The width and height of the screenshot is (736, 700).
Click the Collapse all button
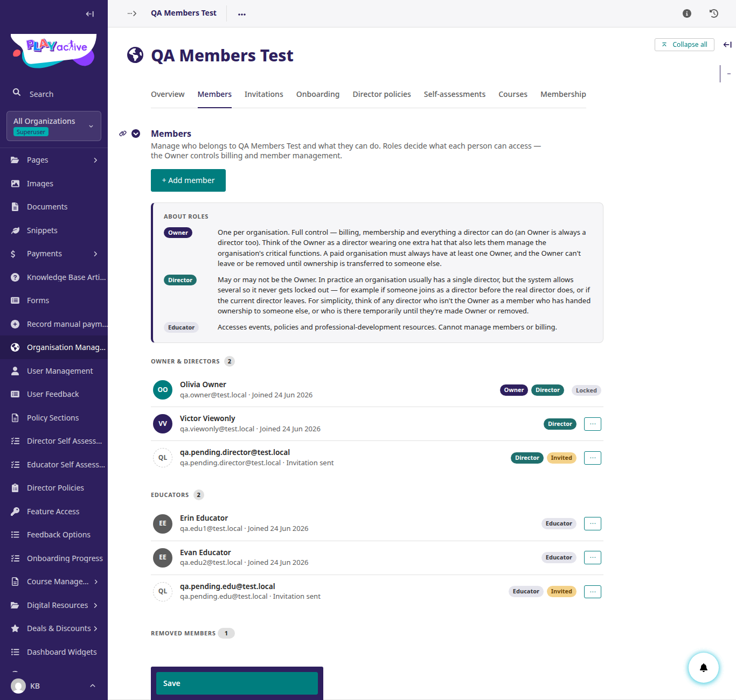click(684, 45)
